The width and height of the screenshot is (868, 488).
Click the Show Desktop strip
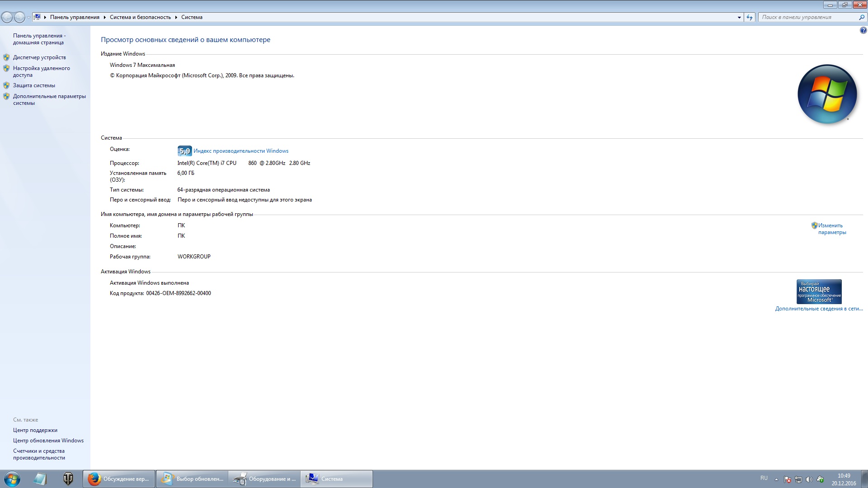864,479
